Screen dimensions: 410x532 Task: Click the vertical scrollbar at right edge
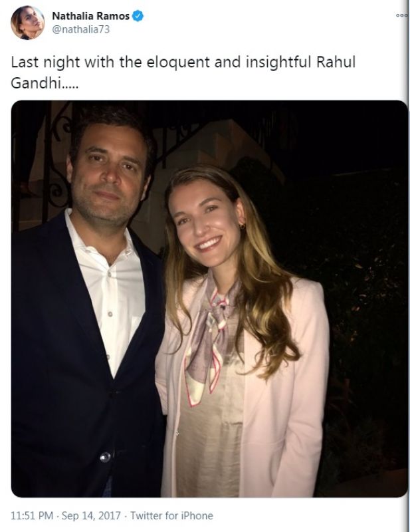(407, 266)
